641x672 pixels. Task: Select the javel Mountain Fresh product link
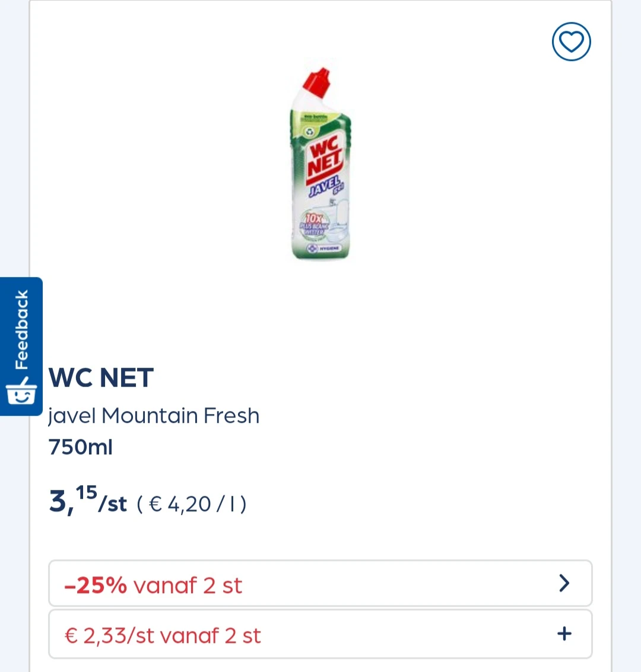point(153,416)
